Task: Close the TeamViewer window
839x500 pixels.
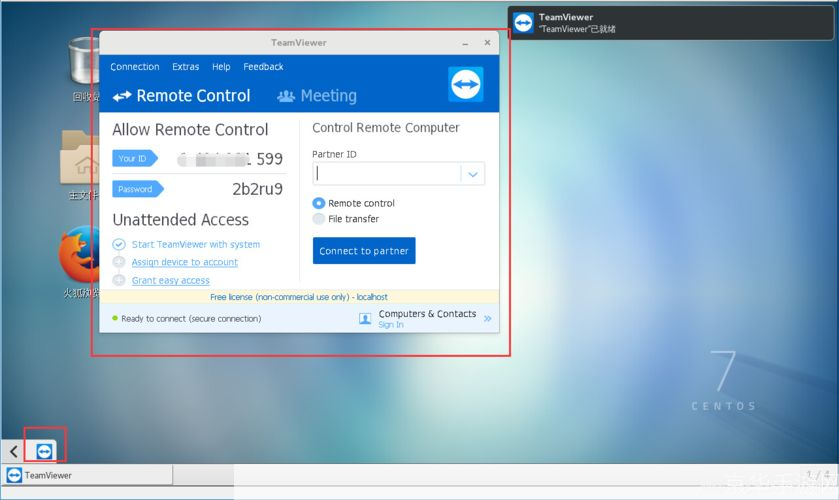Action: [x=487, y=42]
